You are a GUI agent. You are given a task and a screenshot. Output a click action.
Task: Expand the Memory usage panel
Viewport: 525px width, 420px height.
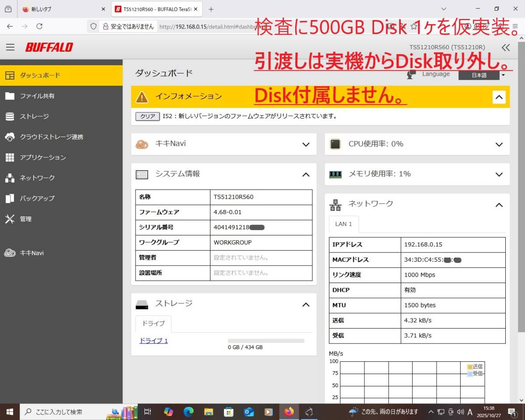pos(499,175)
